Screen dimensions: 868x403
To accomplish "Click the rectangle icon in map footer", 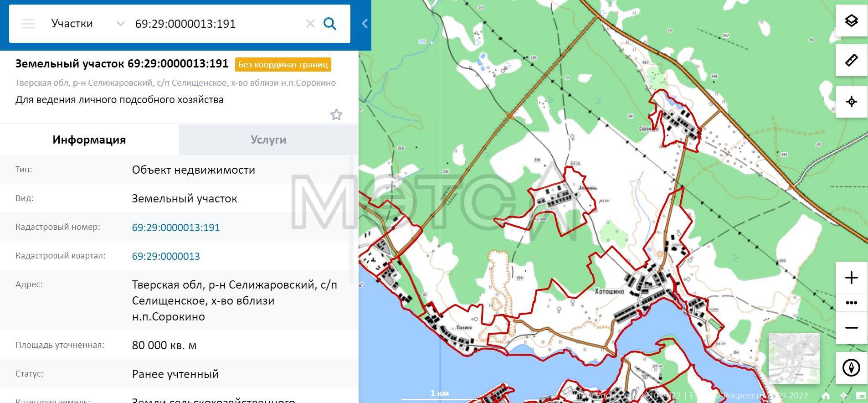I will 861,396.
